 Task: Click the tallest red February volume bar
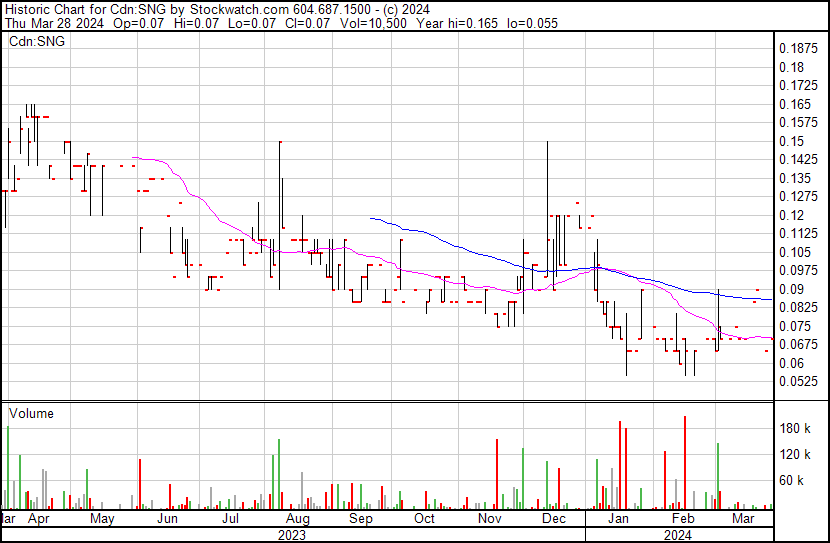click(x=685, y=462)
